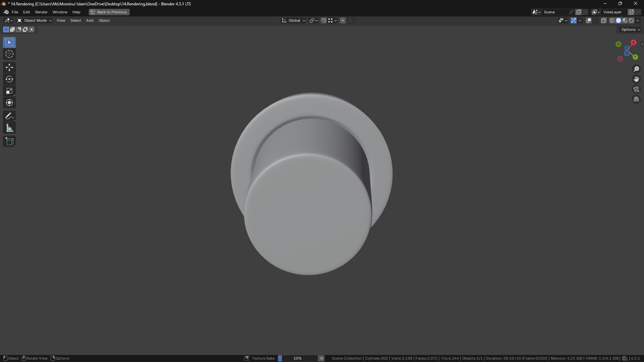Open the gizmo settings dropdown arrow

click(x=580, y=21)
